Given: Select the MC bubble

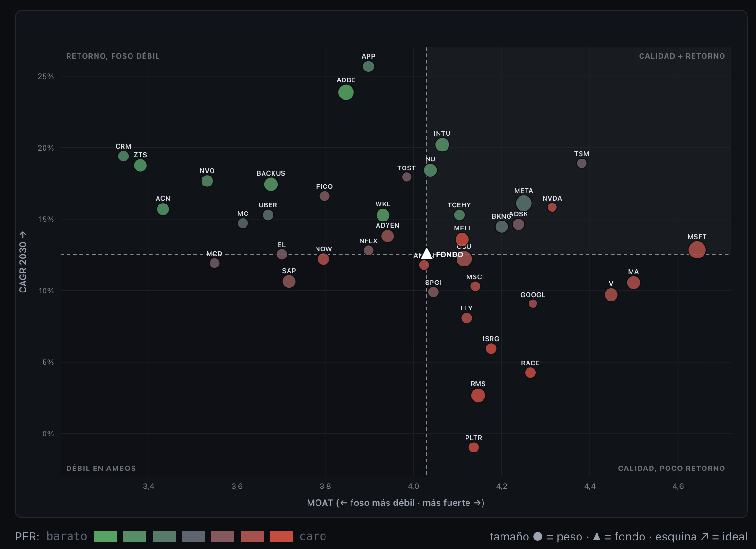Looking at the screenshot, I should tap(243, 223).
